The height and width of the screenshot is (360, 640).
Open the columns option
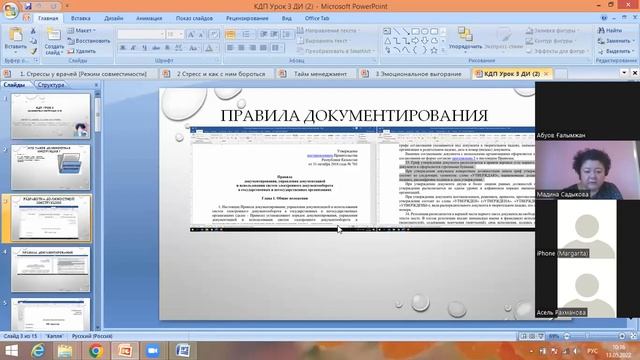pos(277,48)
